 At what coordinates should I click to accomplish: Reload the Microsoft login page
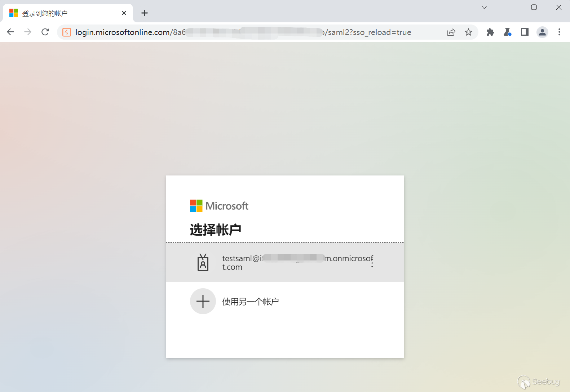coord(45,32)
